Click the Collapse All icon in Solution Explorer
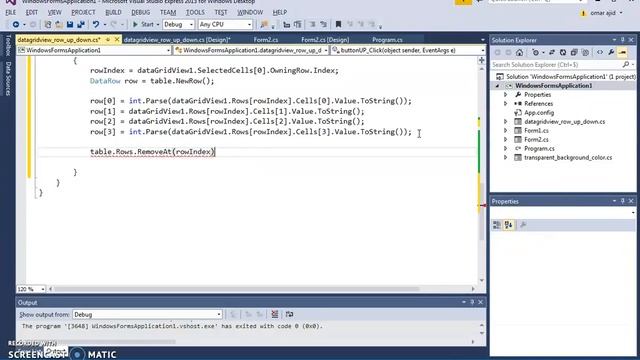 [x=574, y=53]
